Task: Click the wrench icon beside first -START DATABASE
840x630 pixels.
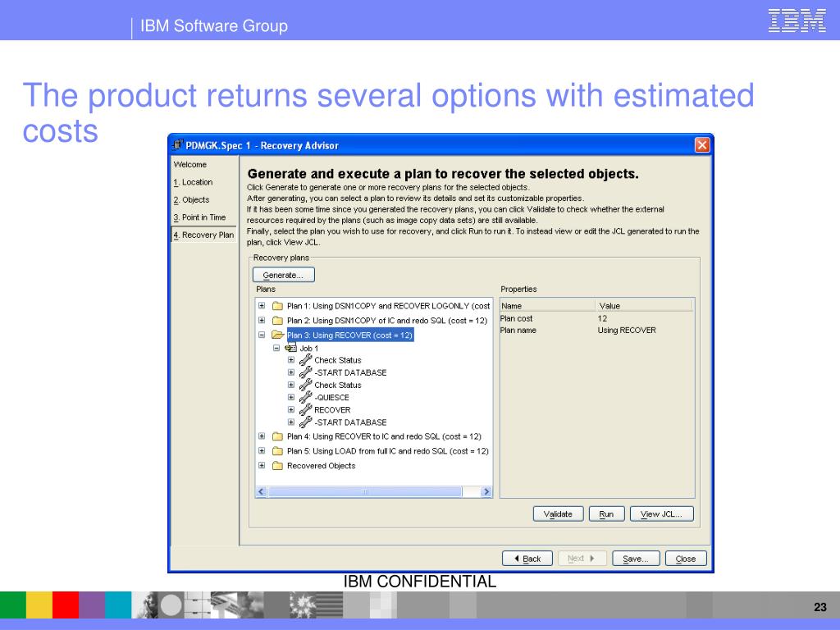Action: pyautogui.click(x=305, y=372)
